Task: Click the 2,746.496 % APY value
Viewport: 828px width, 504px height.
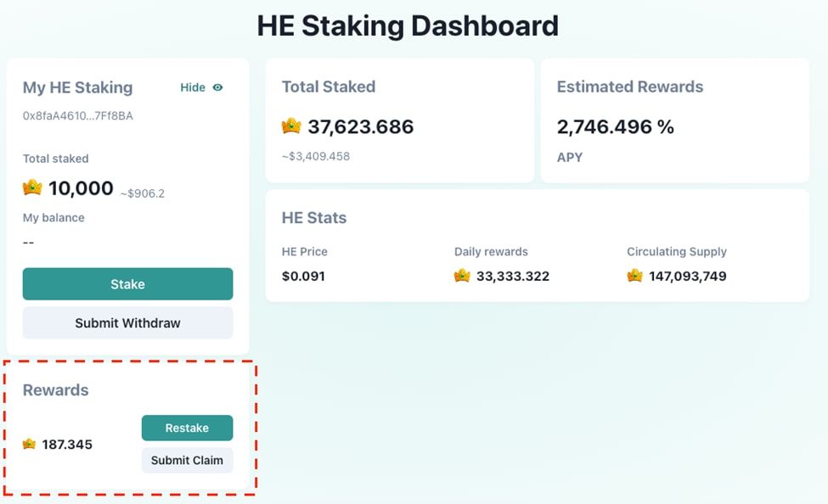Action: click(x=615, y=127)
